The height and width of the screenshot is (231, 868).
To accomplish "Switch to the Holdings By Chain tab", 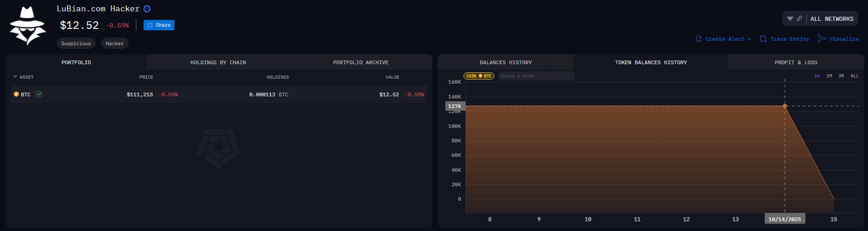I will click(x=218, y=62).
